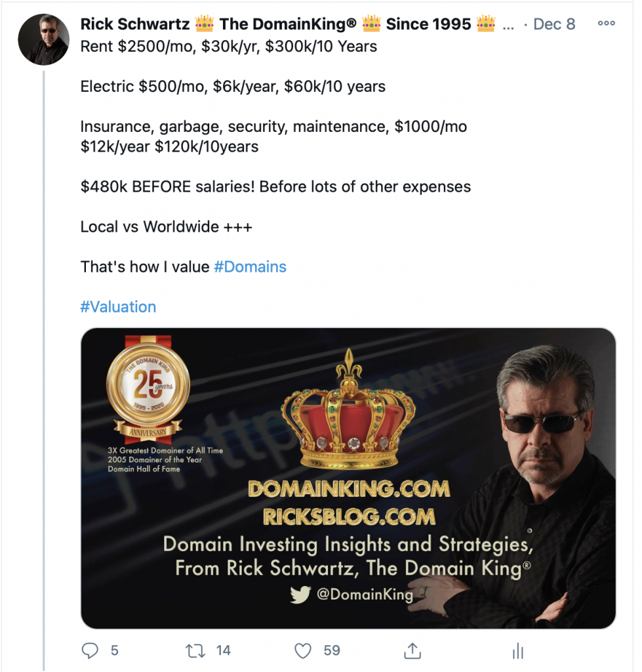Click the reply count 5
The image size is (642, 672).
pyautogui.click(x=114, y=650)
